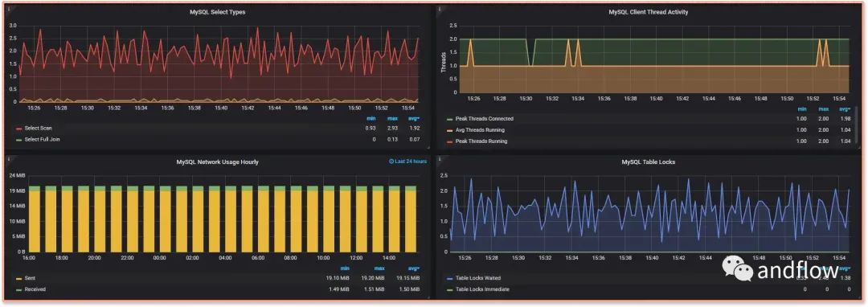Open info icon on MySQL Select Types panel
This screenshot has height=307, width=868.
tap(10, 10)
